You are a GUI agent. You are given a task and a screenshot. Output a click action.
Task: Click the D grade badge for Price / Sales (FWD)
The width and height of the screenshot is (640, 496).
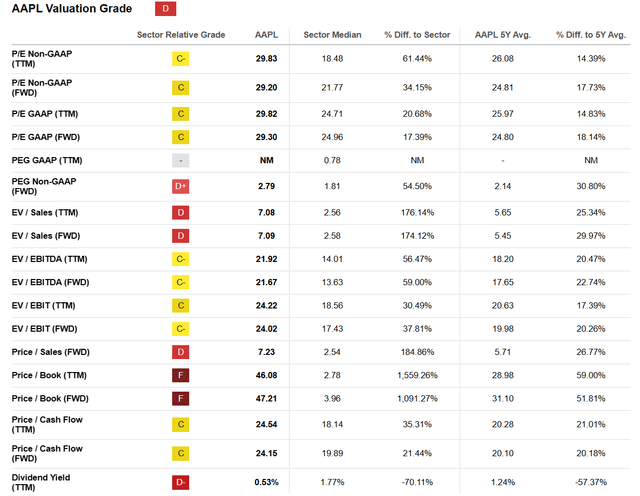pyautogui.click(x=180, y=352)
